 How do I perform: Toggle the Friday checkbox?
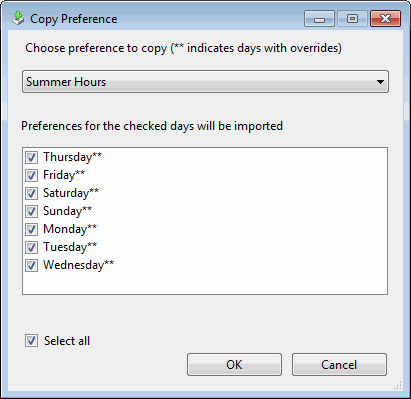pos(31,175)
